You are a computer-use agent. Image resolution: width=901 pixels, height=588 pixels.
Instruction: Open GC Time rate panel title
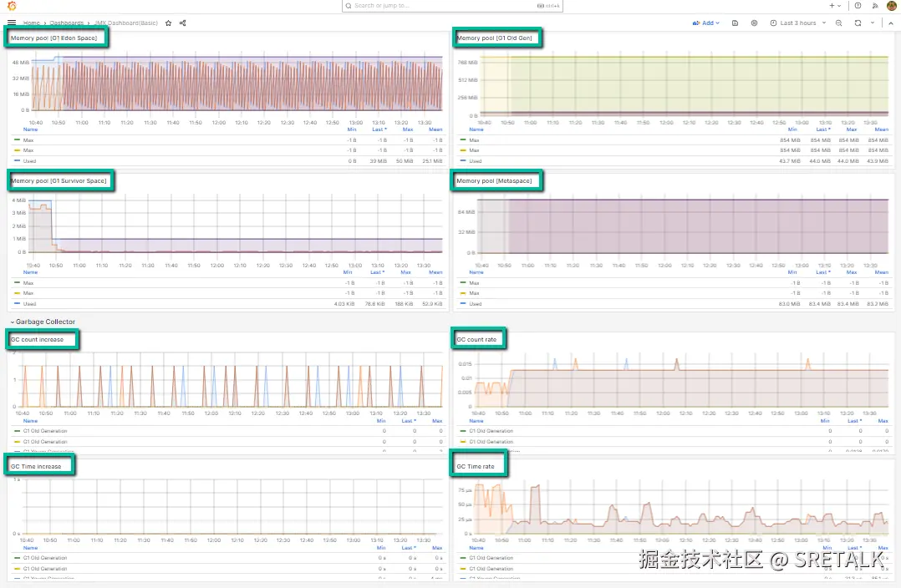click(476, 466)
